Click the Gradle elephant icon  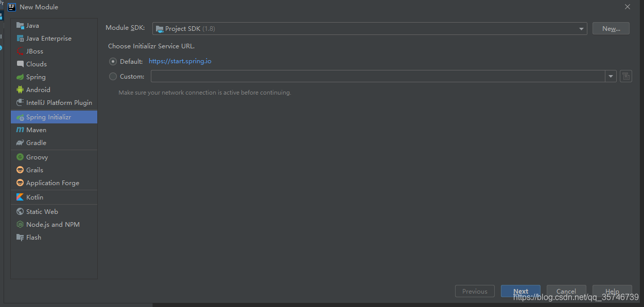click(20, 143)
